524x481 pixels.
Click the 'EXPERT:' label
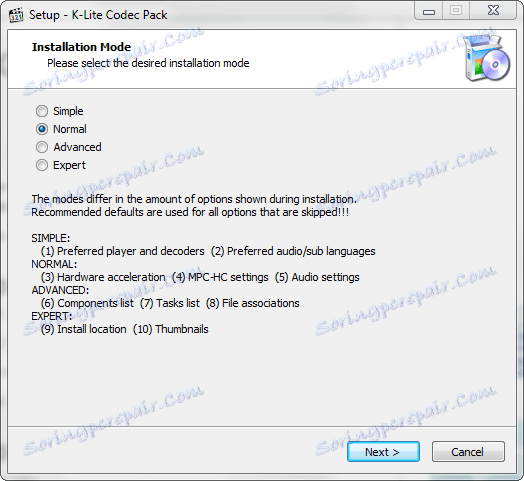click(x=52, y=317)
